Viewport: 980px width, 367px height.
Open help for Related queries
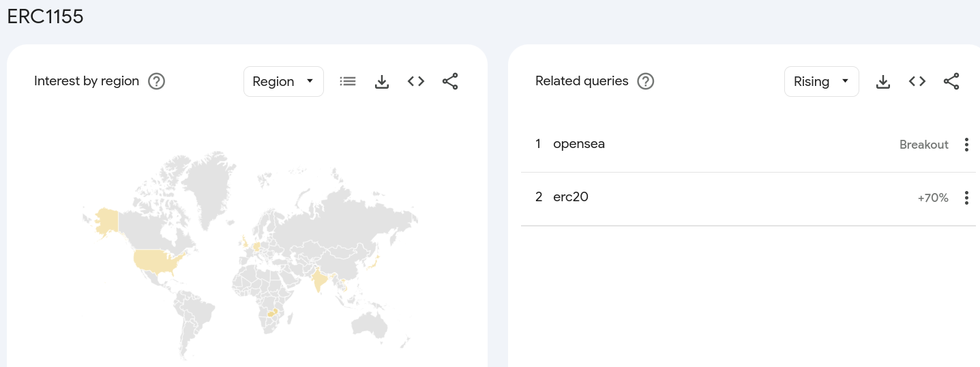[x=645, y=82]
